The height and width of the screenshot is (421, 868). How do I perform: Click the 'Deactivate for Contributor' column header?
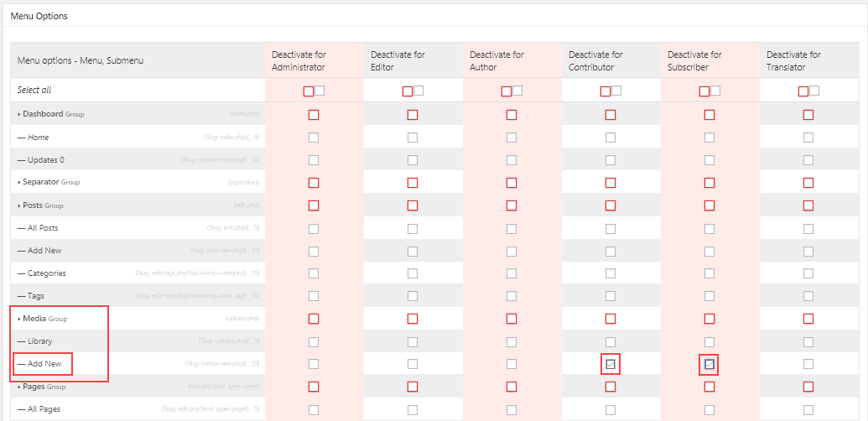coord(595,61)
